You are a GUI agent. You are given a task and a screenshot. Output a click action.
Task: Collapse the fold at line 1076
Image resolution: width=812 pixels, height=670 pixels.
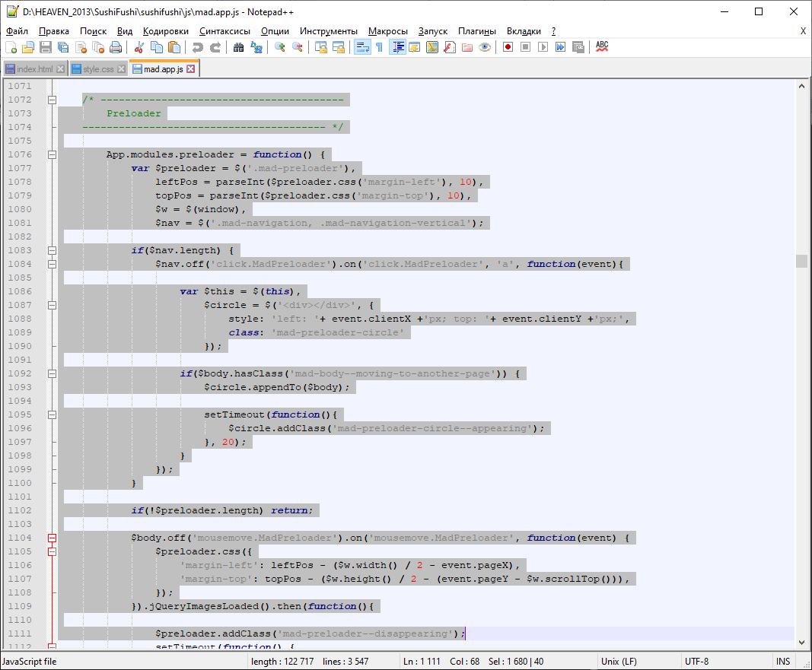coord(53,154)
